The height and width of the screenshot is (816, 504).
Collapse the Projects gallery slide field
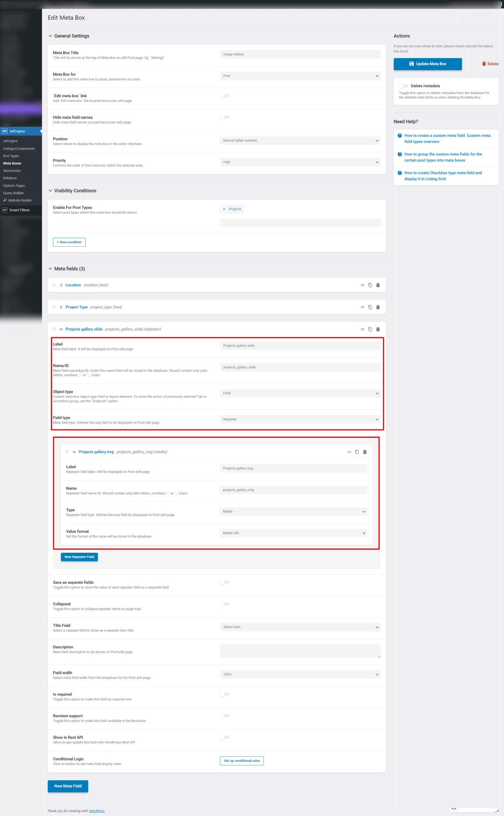61,329
